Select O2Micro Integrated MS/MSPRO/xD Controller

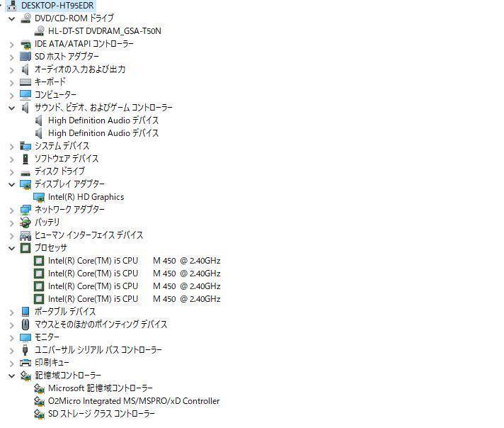coord(134,401)
